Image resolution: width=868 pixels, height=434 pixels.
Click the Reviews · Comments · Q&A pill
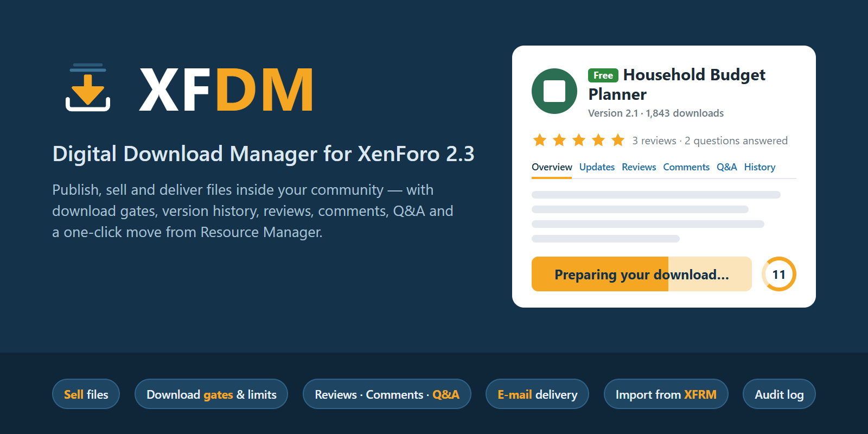point(387,394)
